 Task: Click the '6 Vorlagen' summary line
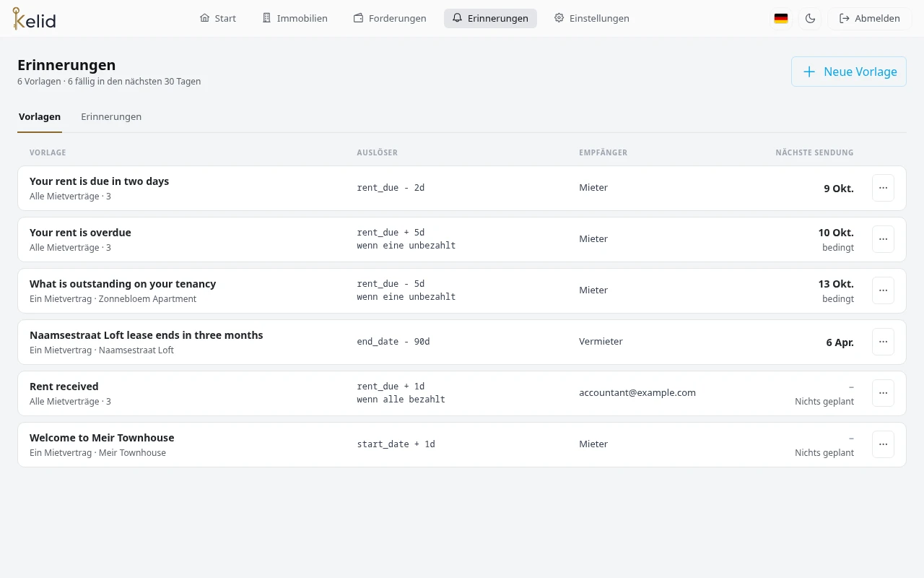tap(109, 82)
